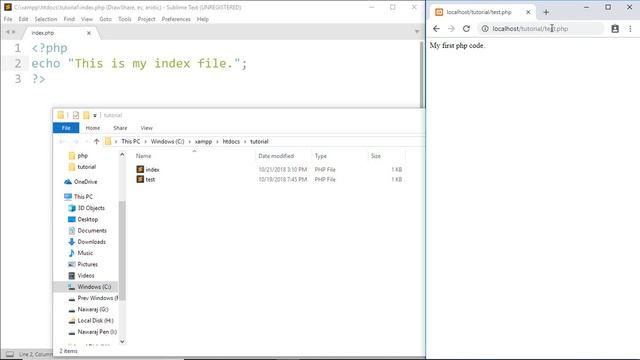Click the browser address bar URL

coord(530,29)
